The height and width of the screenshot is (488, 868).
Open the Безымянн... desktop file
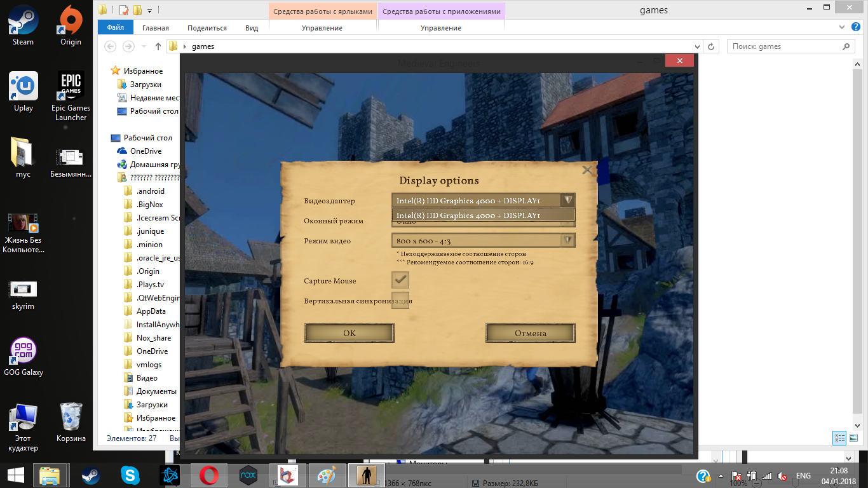(71, 163)
